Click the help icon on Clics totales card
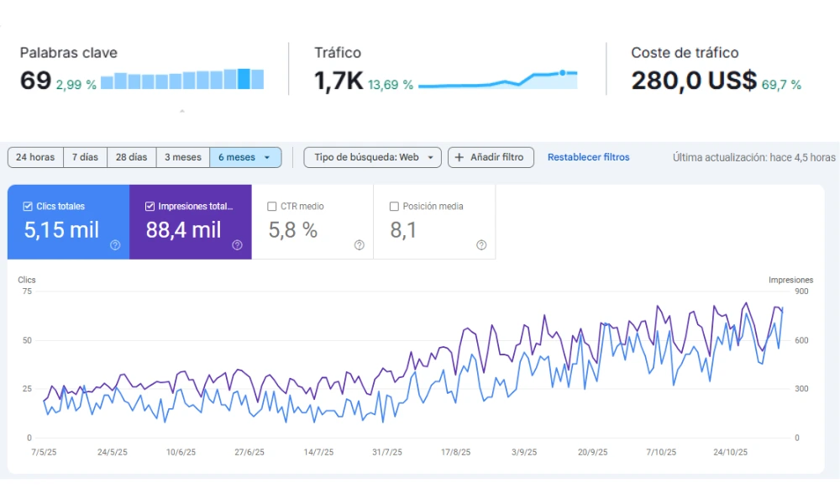Screen dimensions: 840x504 [115, 245]
